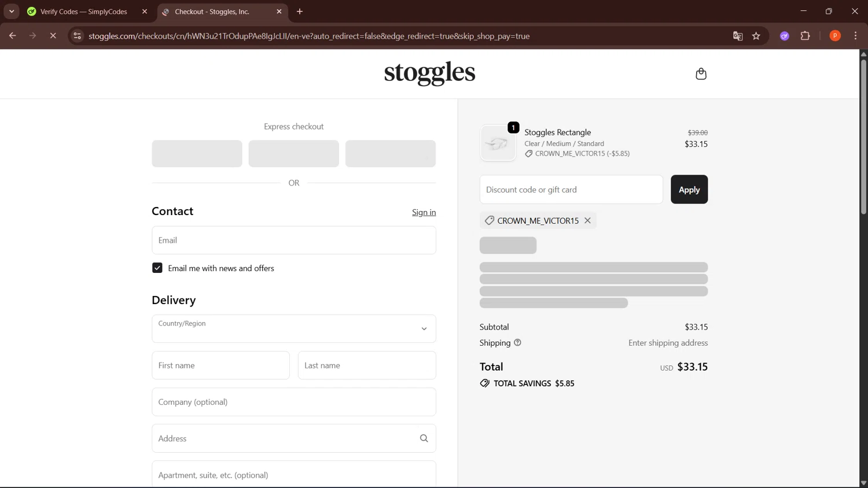Click the page vertical scrollbar thumb

[x=863, y=136]
